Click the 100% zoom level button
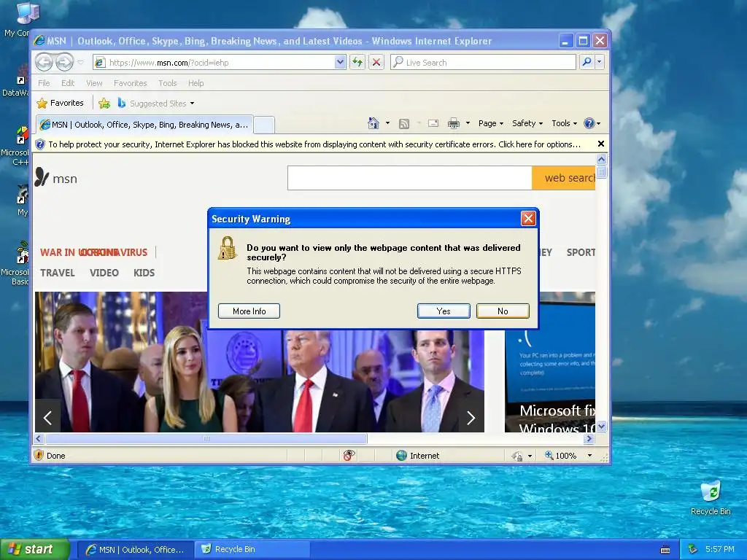Image resolution: width=747 pixels, height=560 pixels. point(561,456)
